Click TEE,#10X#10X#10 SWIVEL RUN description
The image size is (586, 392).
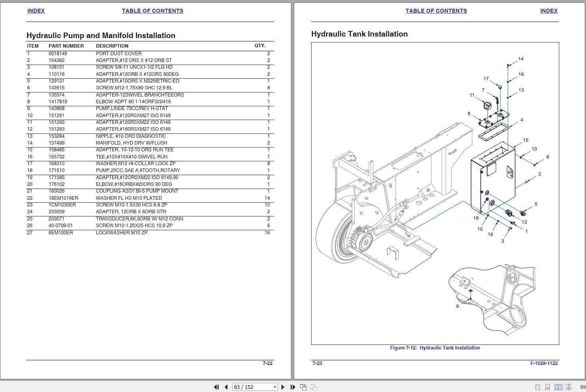[x=132, y=157]
